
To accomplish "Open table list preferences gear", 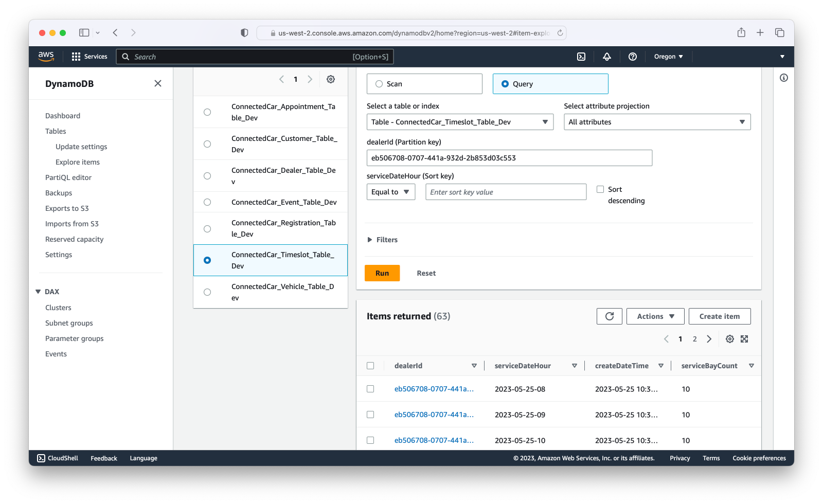I will [331, 79].
